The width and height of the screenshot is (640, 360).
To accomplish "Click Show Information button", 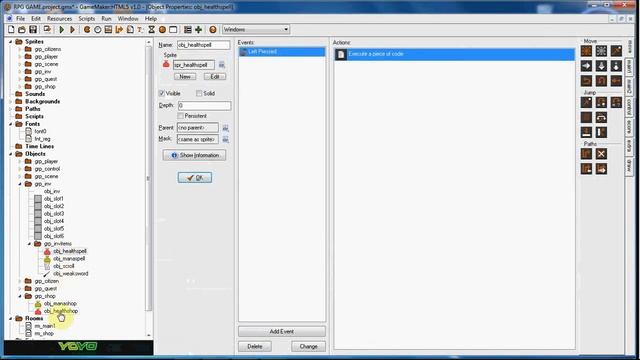I will pyautogui.click(x=195, y=155).
